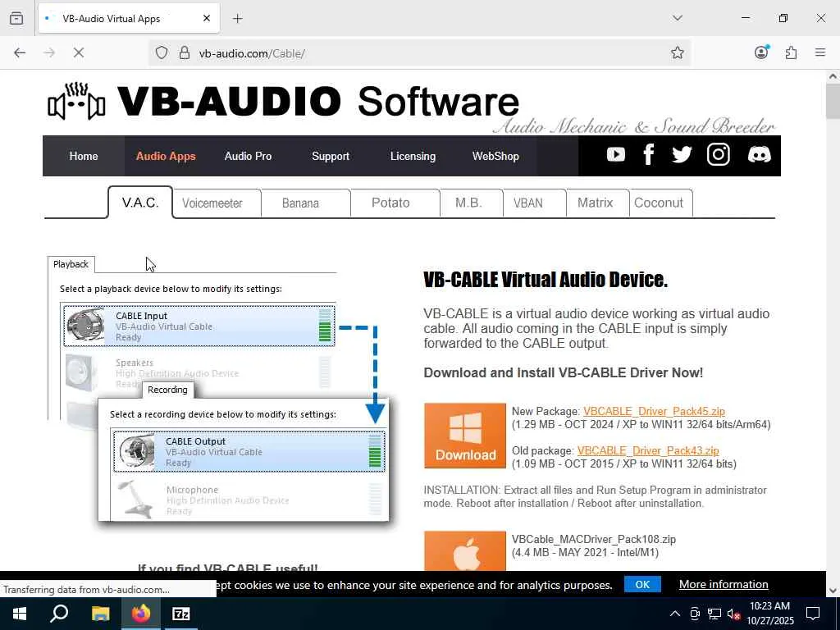Viewport: 840px width, 630px height.
Task: Open the Windows Start menu
Action: click(x=20, y=614)
